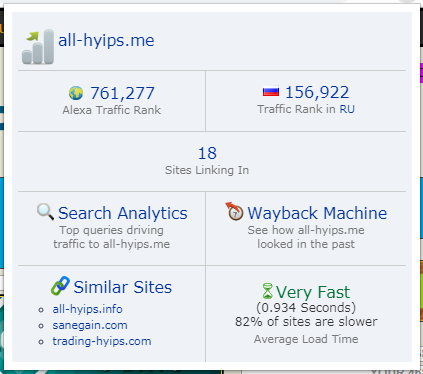Open the 156,922 country rank value

point(317,92)
